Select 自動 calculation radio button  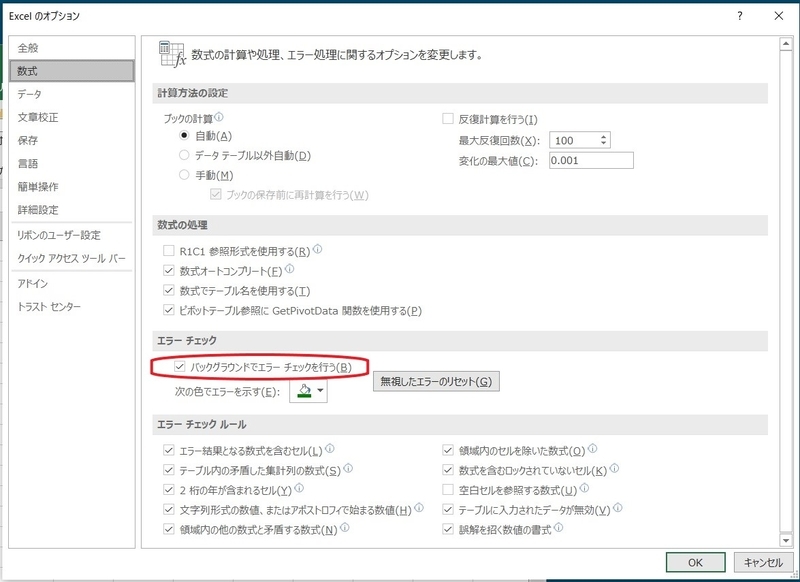pos(184,136)
